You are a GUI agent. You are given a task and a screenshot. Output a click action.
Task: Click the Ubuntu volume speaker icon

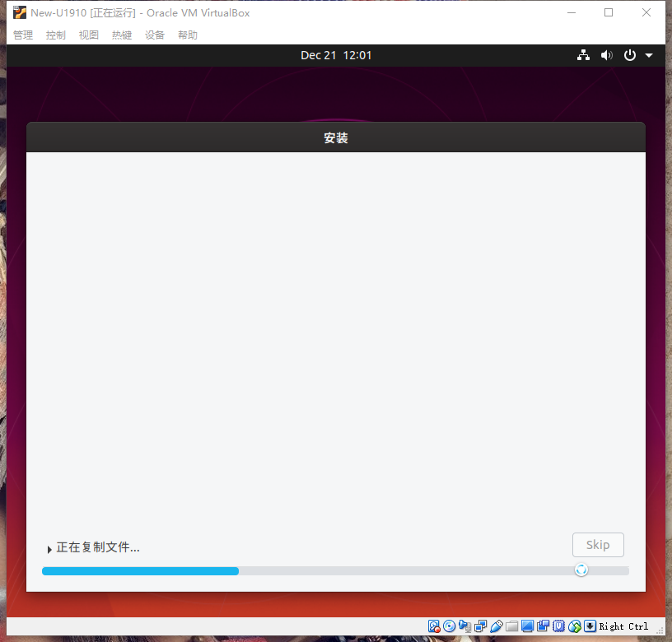606,55
